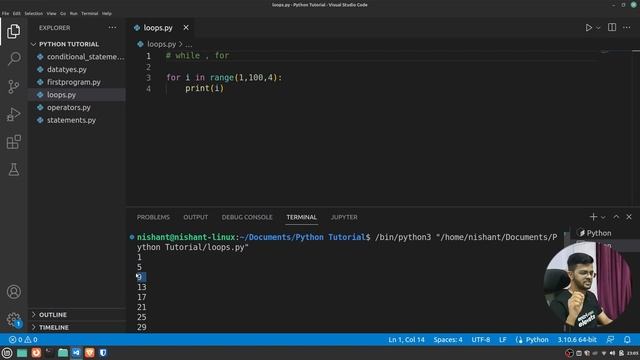The height and width of the screenshot is (360, 640).
Task: Open the Search view in activity bar
Action: (x=13, y=59)
